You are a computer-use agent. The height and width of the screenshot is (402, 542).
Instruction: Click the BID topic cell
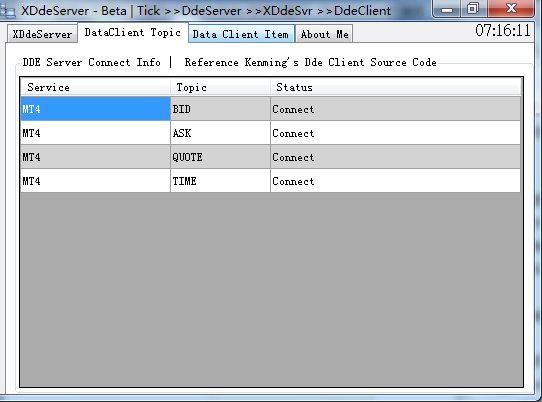click(x=220, y=109)
